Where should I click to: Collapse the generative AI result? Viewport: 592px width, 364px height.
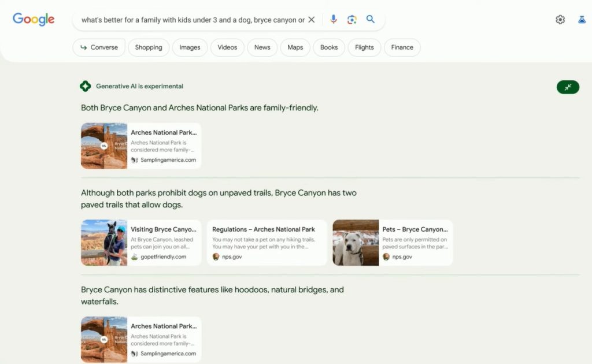pyautogui.click(x=568, y=87)
